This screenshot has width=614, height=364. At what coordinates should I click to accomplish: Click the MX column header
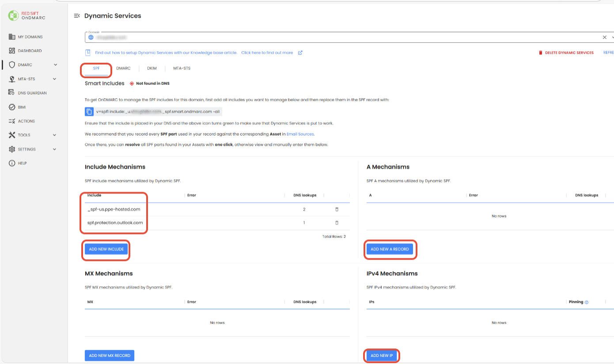click(90, 302)
